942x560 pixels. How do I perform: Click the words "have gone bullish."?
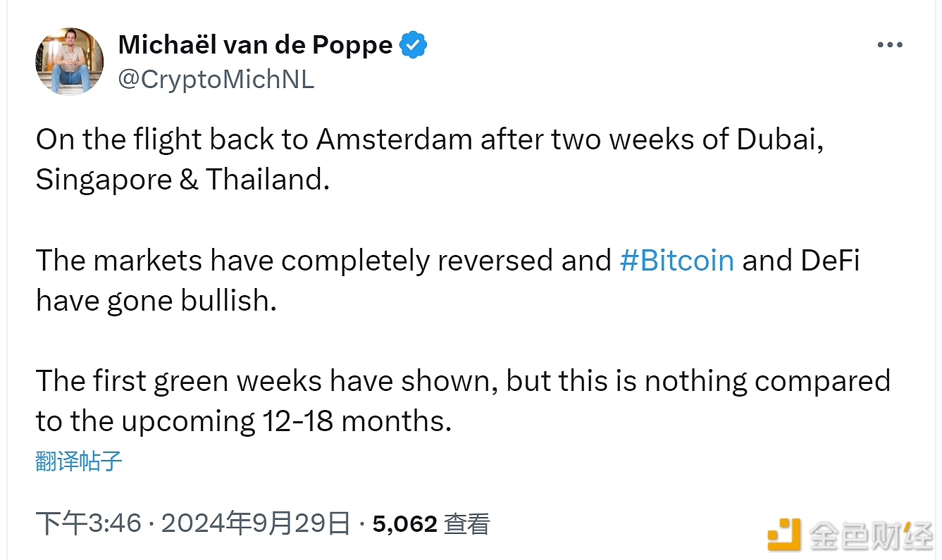tap(156, 301)
